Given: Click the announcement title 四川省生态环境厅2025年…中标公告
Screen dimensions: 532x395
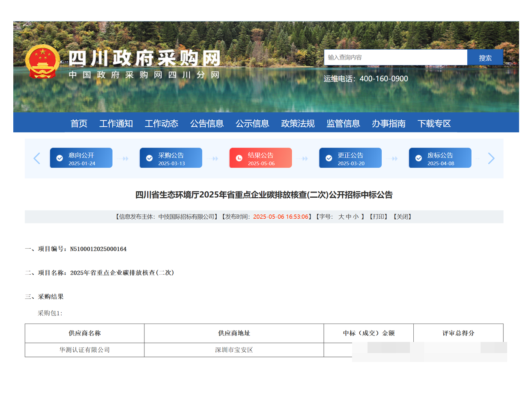Looking at the screenshot, I should tap(264, 195).
